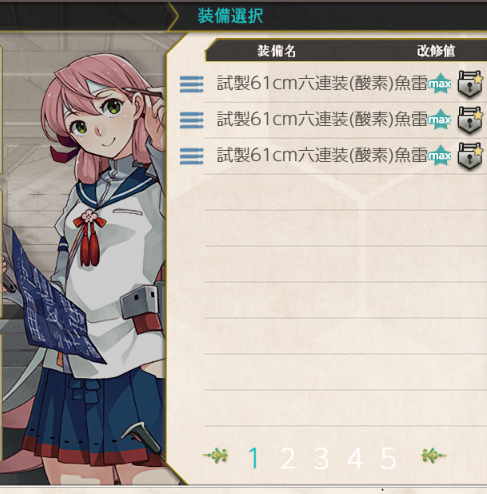Toggle the lock icon on first torpedo

coord(470,84)
